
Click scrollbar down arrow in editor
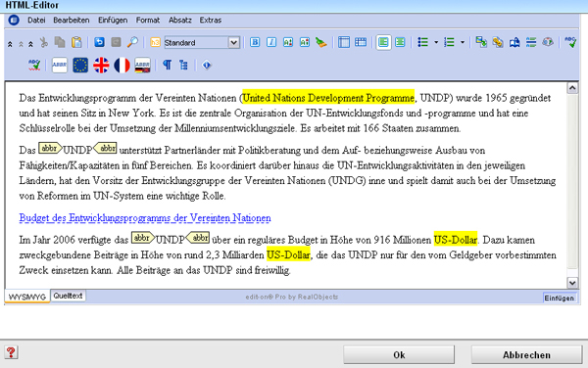pos(572,283)
